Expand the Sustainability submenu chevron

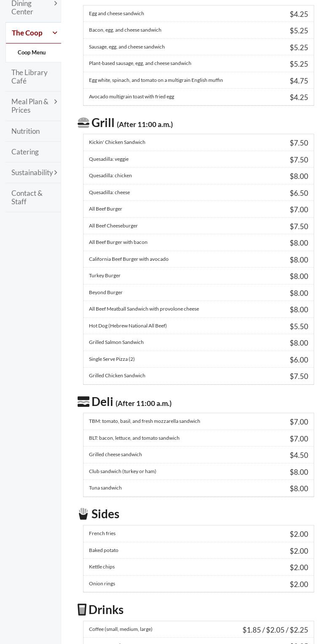(x=56, y=173)
